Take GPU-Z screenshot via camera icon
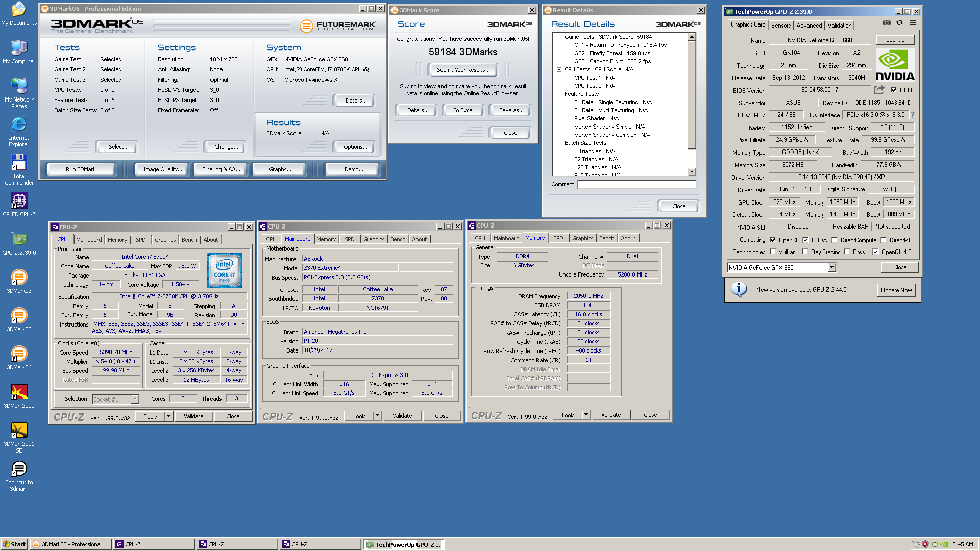This screenshot has width=980, height=551. pos(887,23)
